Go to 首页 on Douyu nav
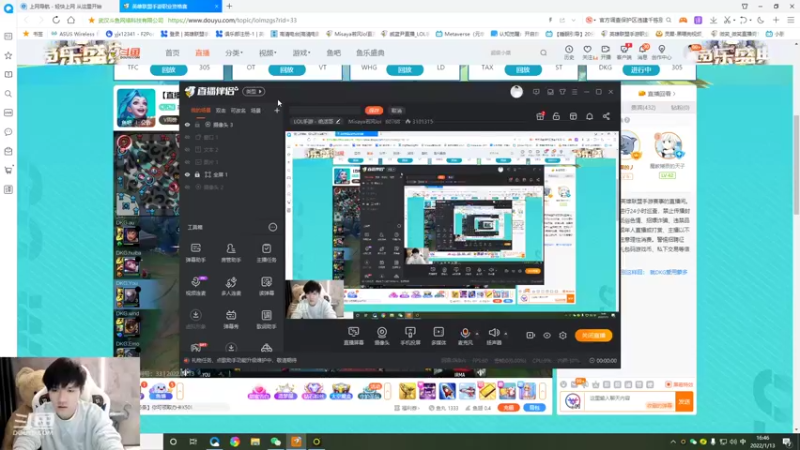Image resolution: width=800 pixels, height=450 pixels. tap(172, 53)
